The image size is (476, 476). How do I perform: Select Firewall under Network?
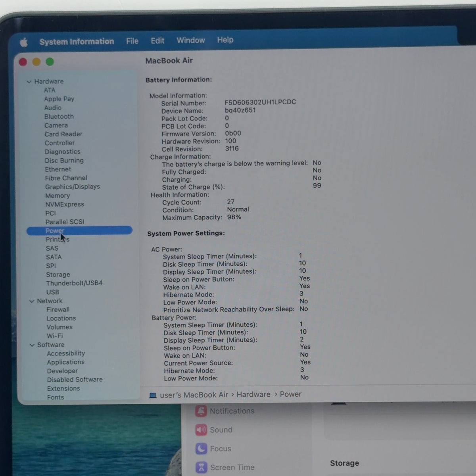pos(58,309)
